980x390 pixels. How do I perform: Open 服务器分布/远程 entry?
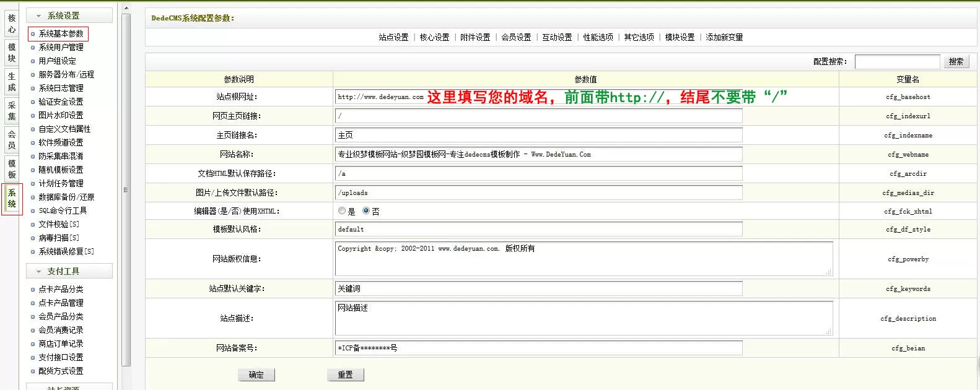[x=66, y=74]
